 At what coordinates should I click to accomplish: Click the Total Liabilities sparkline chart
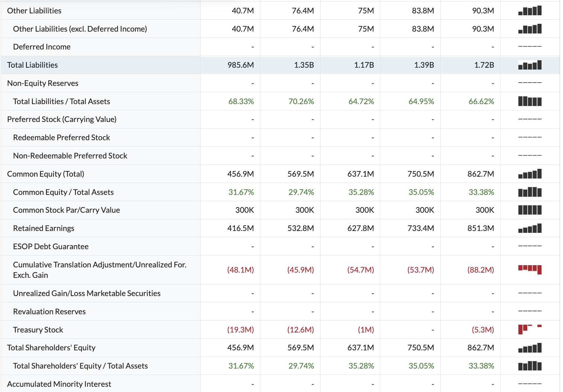click(x=530, y=65)
